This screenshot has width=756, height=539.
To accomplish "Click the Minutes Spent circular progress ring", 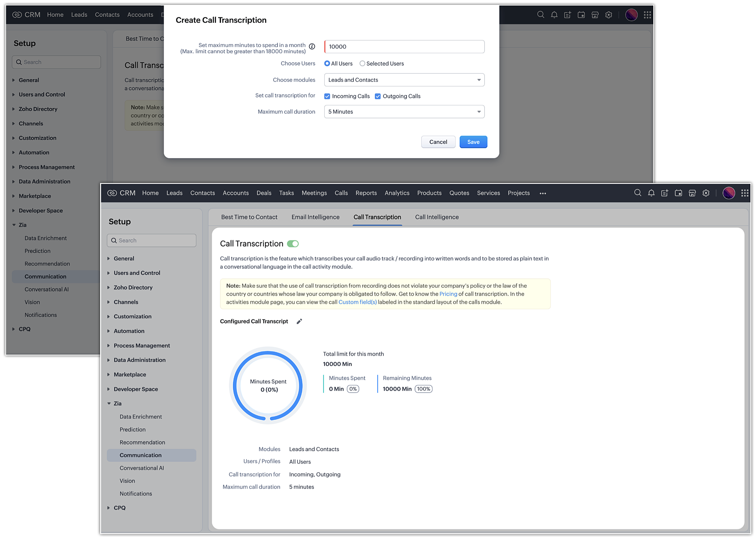I will point(268,385).
